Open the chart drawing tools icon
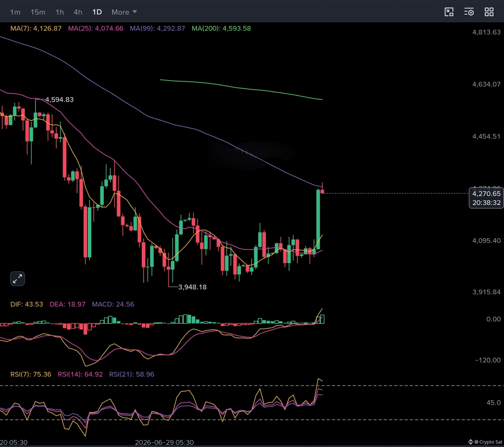504x447 pixels. click(449, 12)
